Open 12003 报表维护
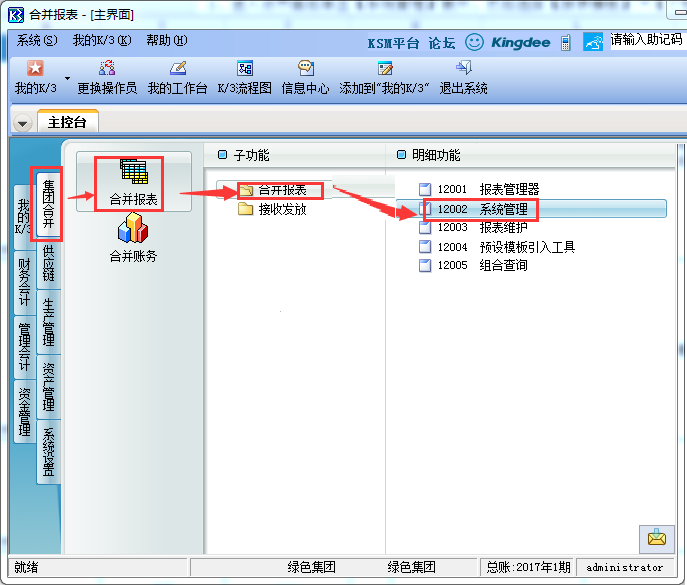This screenshot has width=687, height=585. click(473, 227)
